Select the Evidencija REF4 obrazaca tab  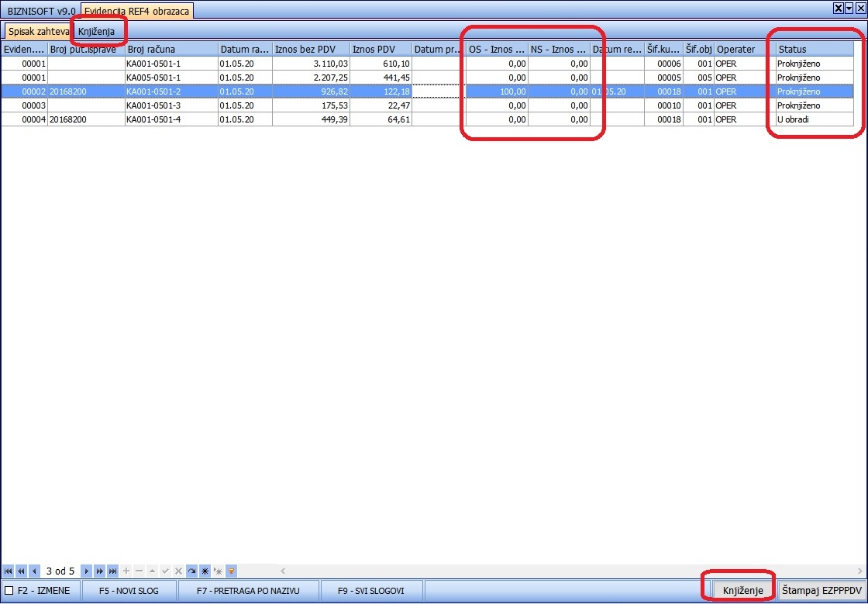(136, 11)
